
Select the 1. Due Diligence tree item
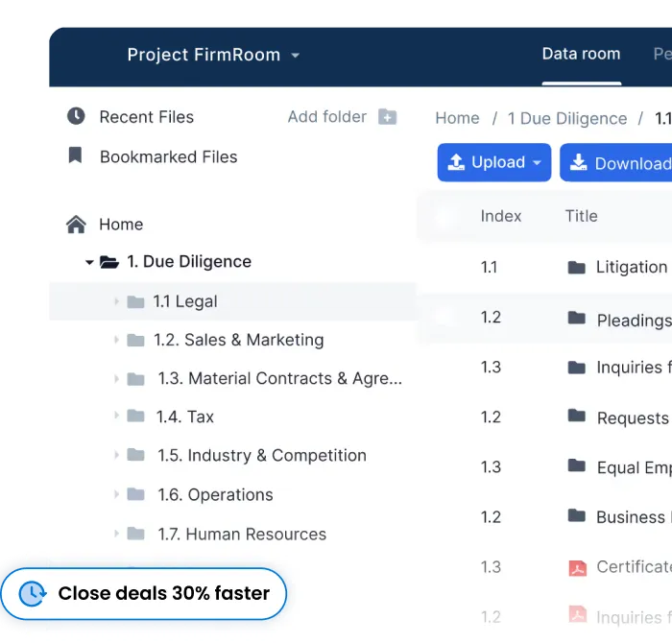pos(189,261)
